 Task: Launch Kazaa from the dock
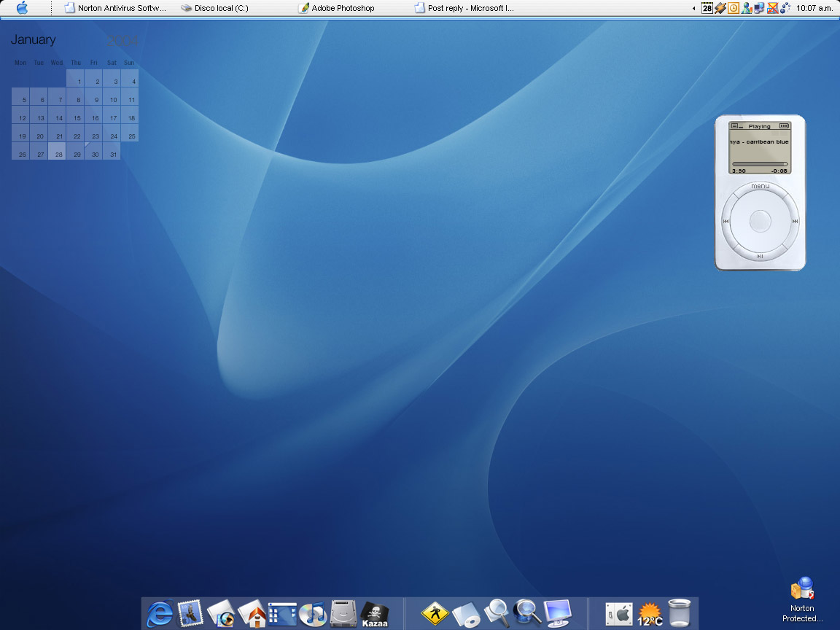point(375,615)
